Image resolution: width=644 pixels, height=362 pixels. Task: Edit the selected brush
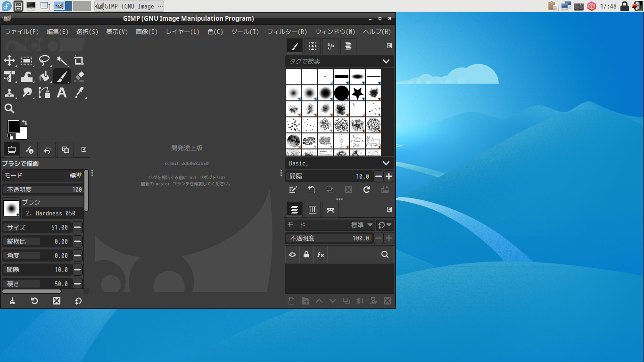[293, 189]
